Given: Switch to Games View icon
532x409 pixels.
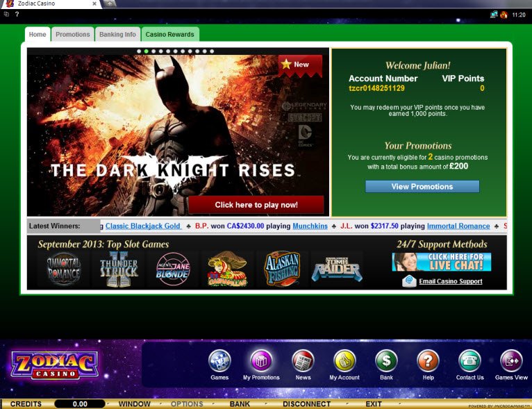Looking at the screenshot, I should (x=511, y=361).
